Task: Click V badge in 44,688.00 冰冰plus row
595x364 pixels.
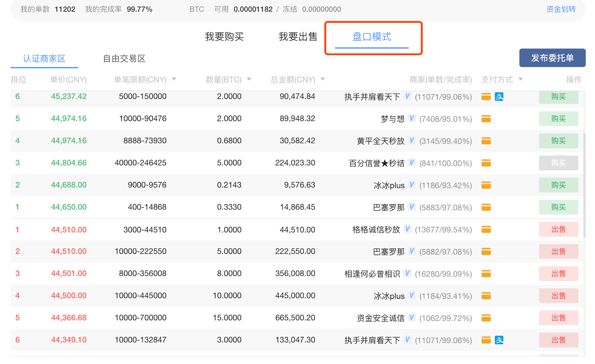Action: coord(412,185)
